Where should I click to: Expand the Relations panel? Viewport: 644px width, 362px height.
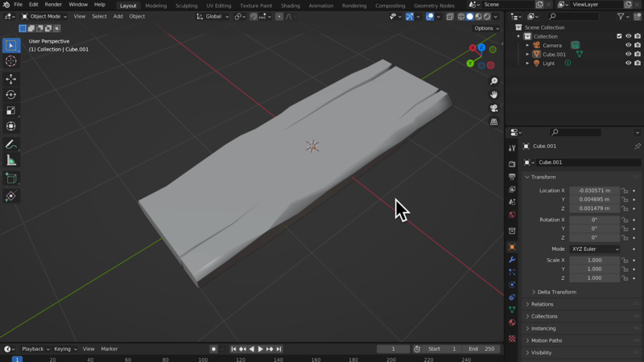pyautogui.click(x=542, y=304)
